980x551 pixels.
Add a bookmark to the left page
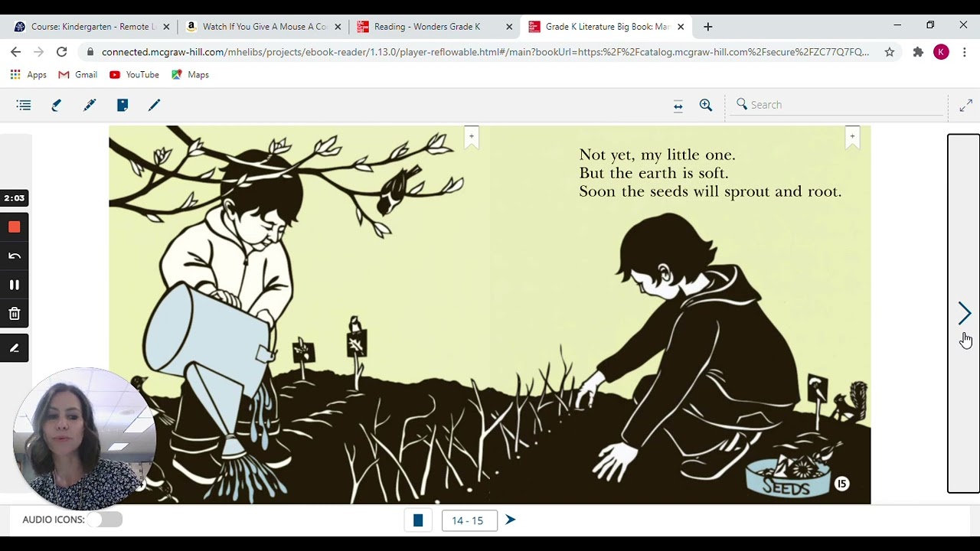[472, 137]
